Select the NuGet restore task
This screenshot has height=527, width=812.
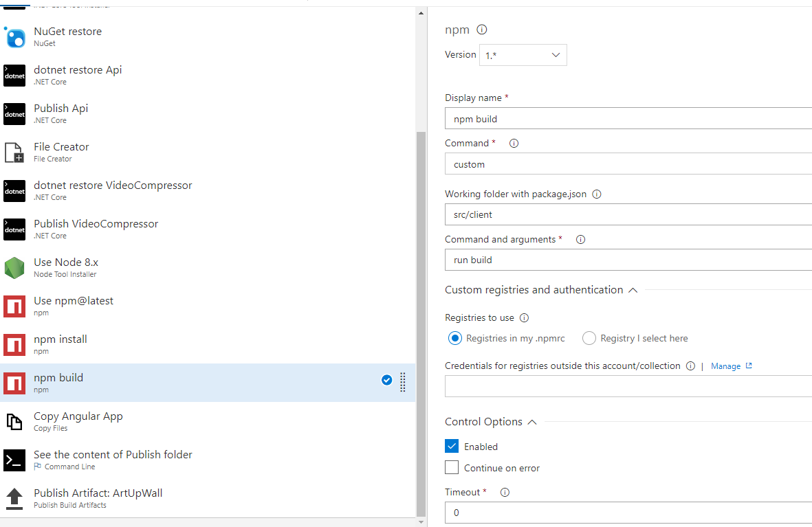coord(207,37)
